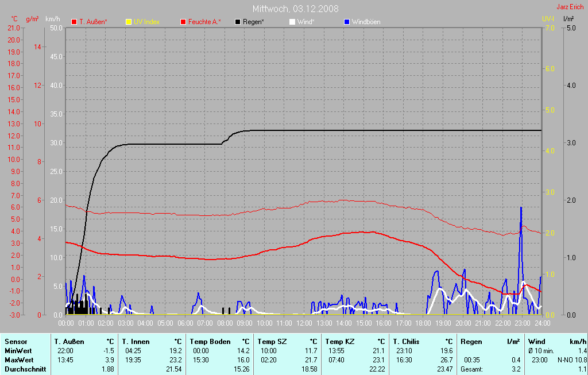Viewport: 588px width, 375px height.
Task: Click the red '°C' axis unit label
Action: (x=14, y=19)
